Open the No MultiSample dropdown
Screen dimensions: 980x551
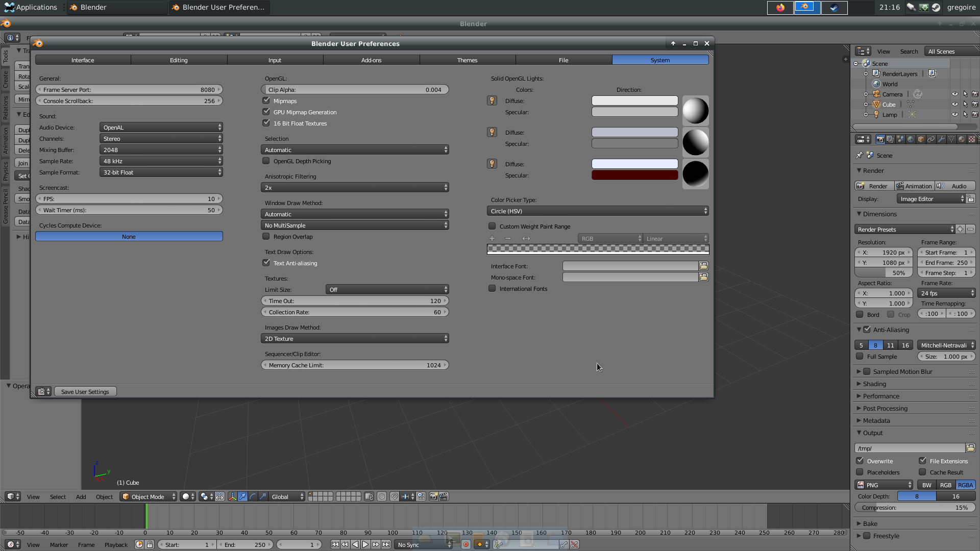[x=355, y=225]
